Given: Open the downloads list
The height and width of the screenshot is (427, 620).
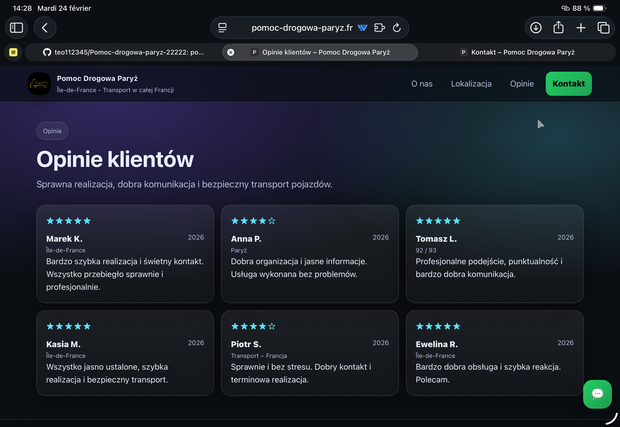Looking at the screenshot, I should point(536,28).
